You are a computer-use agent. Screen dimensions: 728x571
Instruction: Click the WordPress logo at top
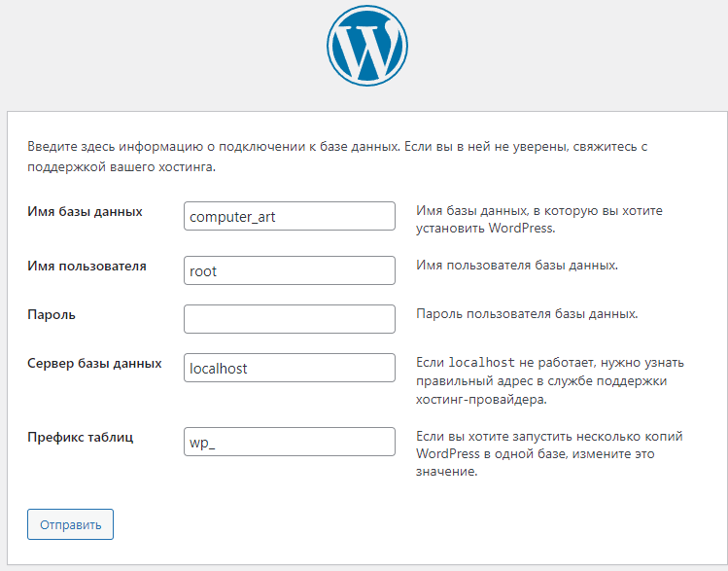pos(366,46)
